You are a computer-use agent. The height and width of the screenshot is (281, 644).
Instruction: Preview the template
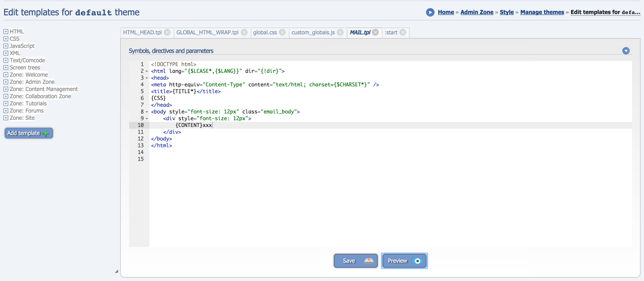pos(404,261)
